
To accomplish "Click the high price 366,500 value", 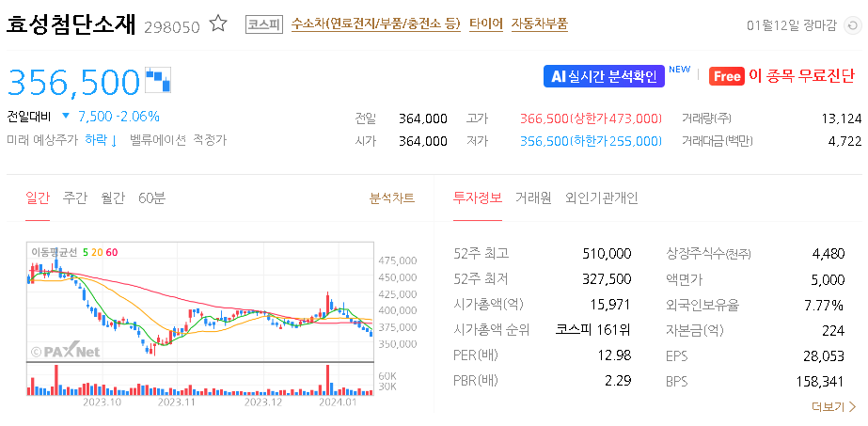I will click(544, 118).
